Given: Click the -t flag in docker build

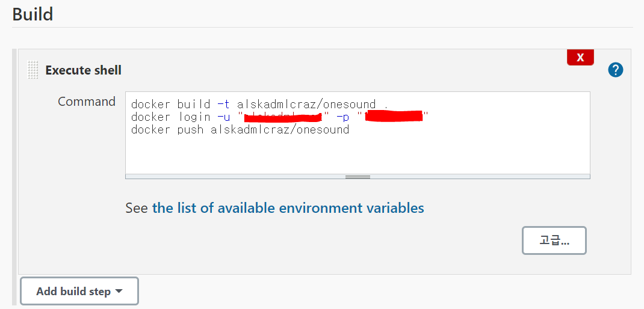Looking at the screenshot, I should 223,104.
